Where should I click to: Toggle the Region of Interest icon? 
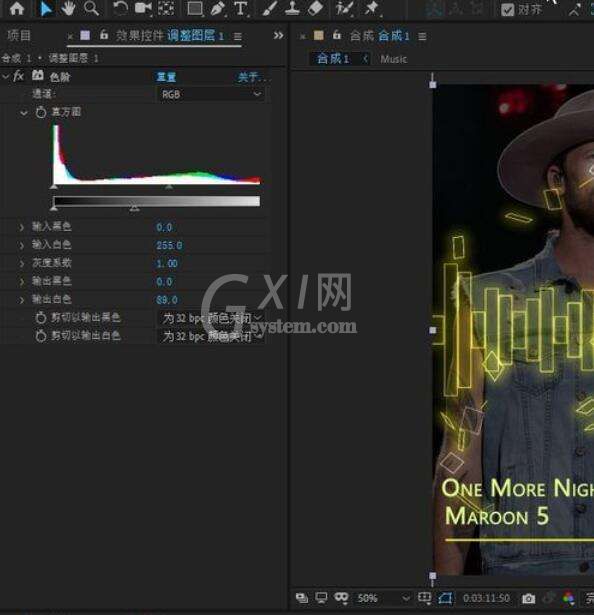(445, 598)
